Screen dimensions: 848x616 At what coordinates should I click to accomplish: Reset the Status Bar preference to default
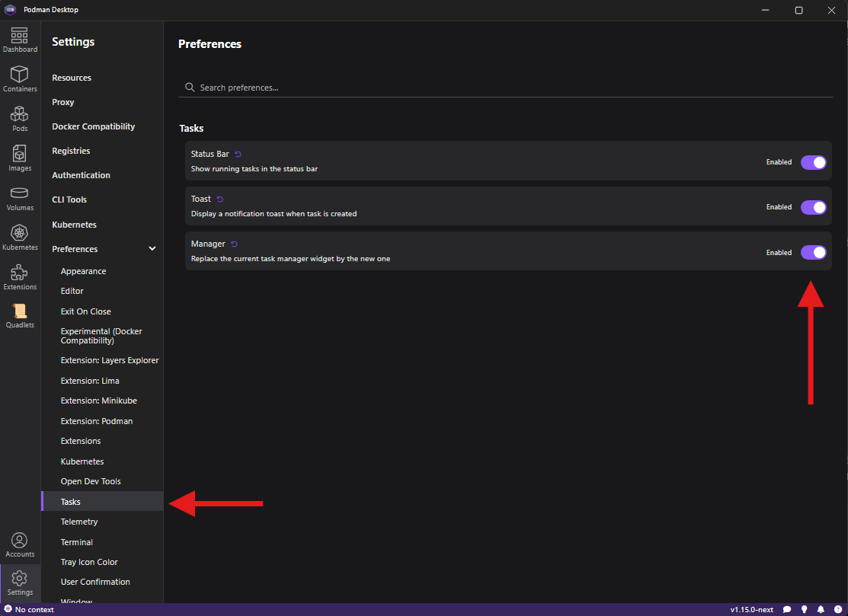pyautogui.click(x=238, y=155)
